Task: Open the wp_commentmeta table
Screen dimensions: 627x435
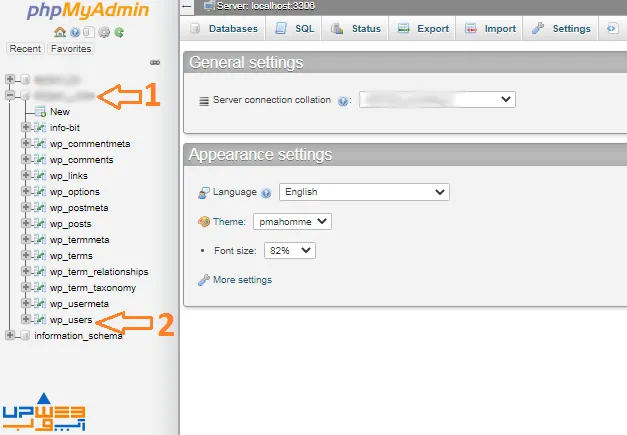Action: [90, 144]
